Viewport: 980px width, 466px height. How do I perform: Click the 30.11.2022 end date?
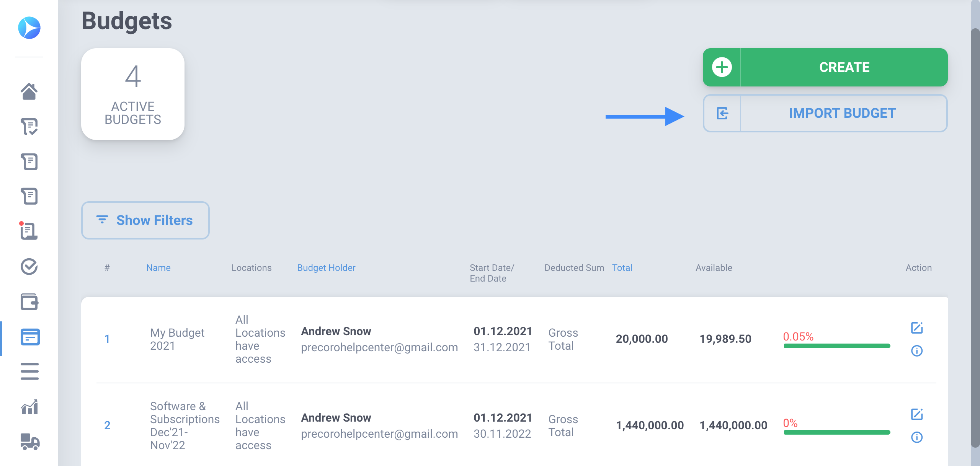pos(502,434)
